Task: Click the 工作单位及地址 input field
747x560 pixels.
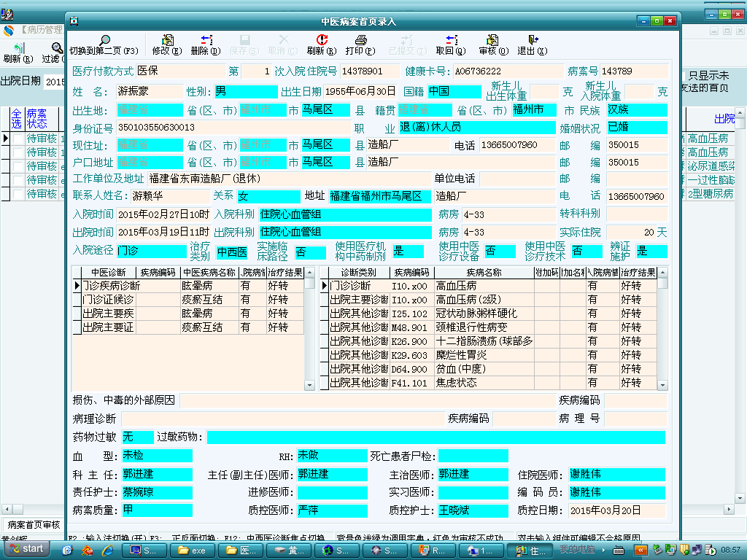Action: click(289, 179)
